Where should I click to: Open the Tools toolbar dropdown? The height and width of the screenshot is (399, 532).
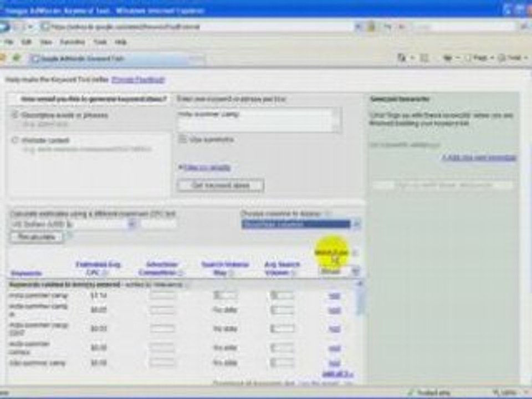(513, 58)
